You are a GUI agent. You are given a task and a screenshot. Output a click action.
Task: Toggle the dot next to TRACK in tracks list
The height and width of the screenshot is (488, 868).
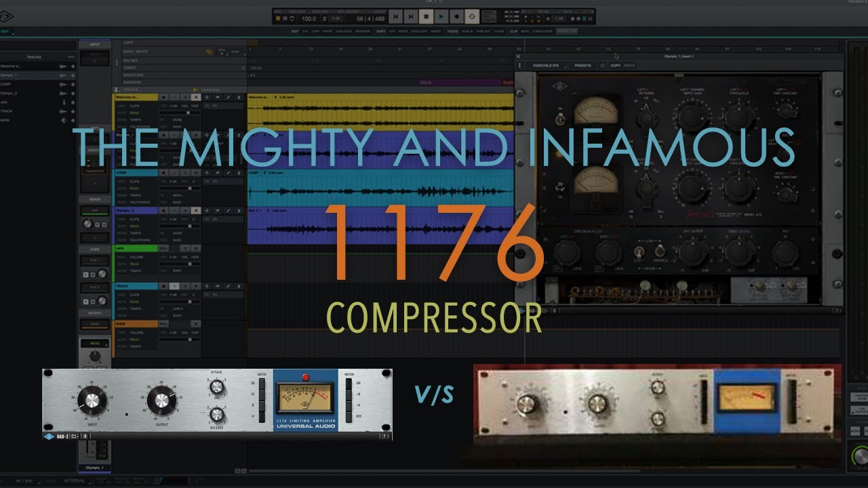pyautogui.click(x=73, y=110)
